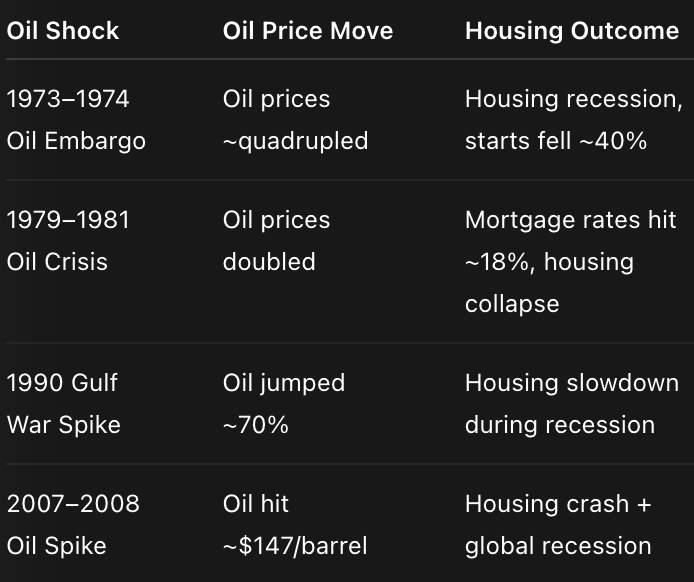Click the 'Oil prices ~quadrupled' cell
Screen dimensions: 694x582
[x=295, y=120]
